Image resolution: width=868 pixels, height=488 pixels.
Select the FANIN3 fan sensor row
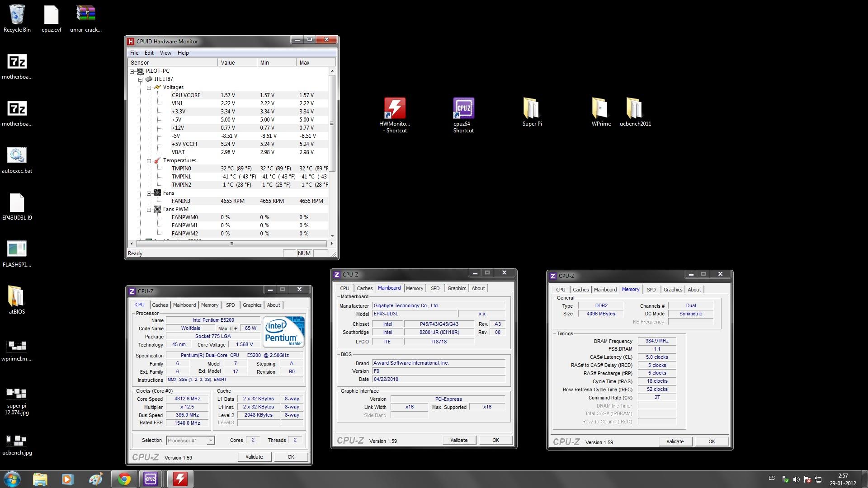[228, 201]
